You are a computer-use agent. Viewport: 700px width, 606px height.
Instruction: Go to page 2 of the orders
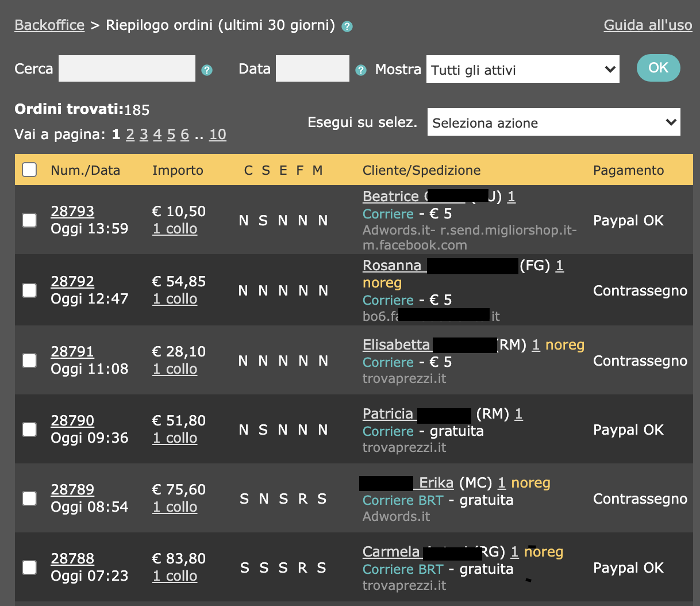point(130,134)
